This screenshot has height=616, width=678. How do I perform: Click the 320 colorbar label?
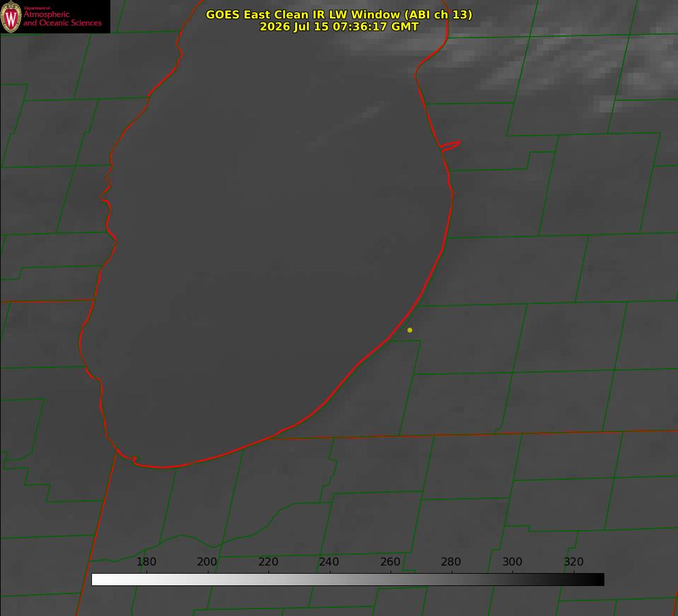coord(574,561)
